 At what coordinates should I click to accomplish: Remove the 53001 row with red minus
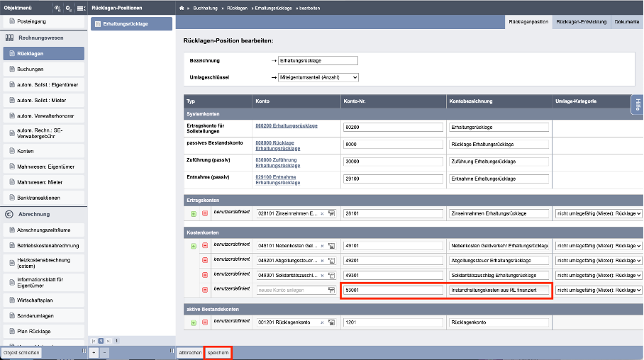[205, 290]
